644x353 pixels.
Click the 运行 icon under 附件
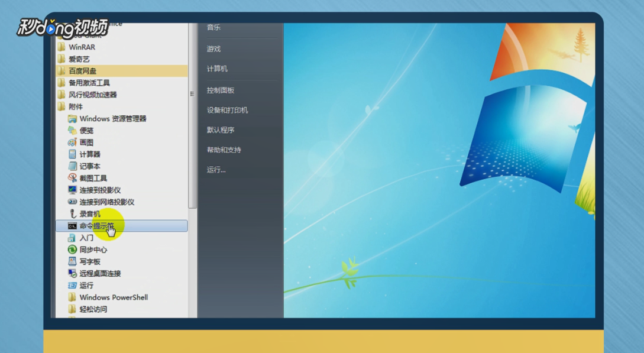(x=72, y=285)
